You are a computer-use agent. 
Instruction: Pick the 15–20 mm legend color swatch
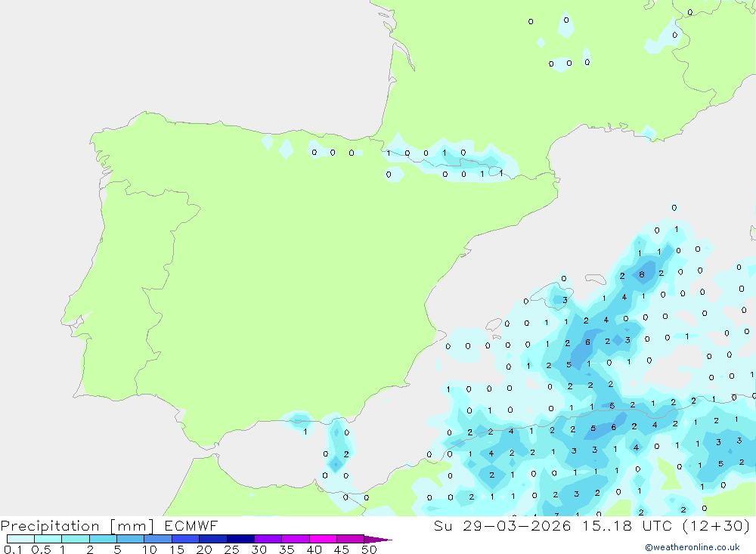coord(185,539)
